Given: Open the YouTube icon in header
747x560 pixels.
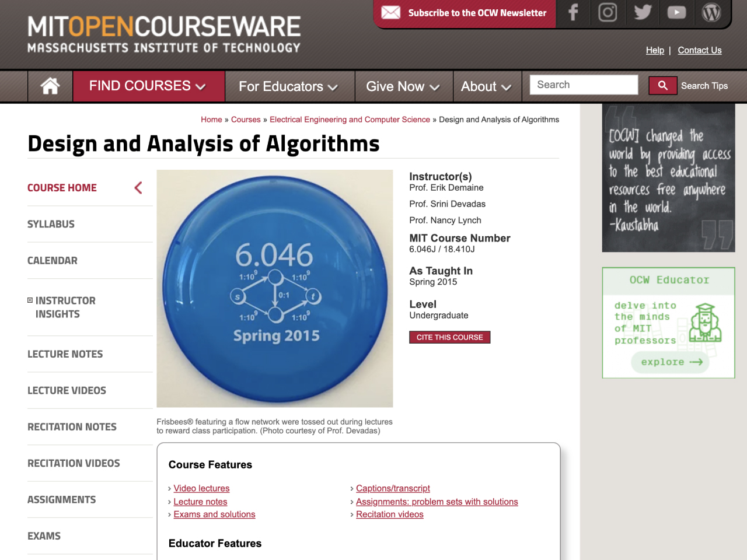Looking at the screenshot, I should tap(677, 12).
